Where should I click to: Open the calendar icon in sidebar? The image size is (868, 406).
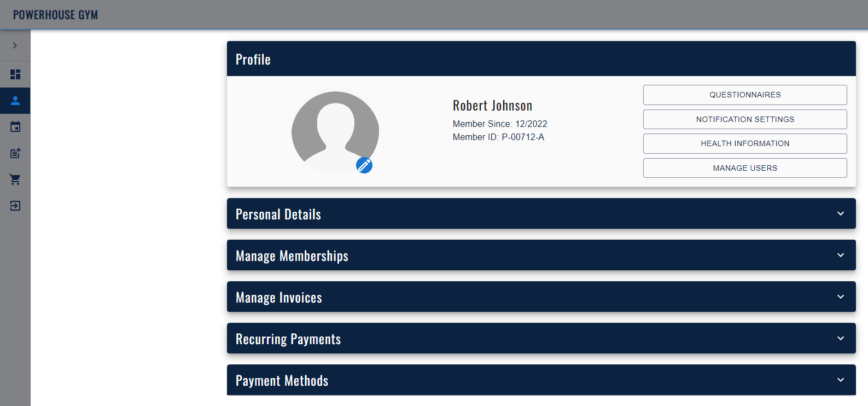[15, 127]
